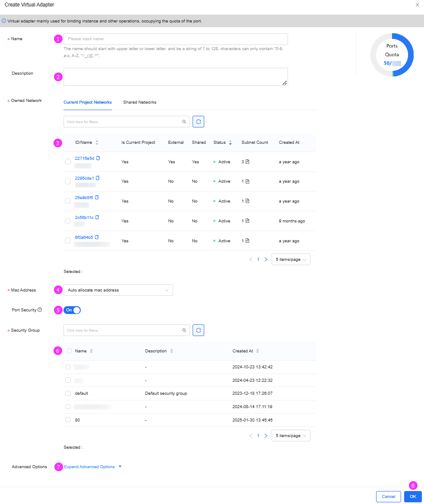This screenshot has width=424, height=504.
Task: Click the Security Group filter input
Action: (x=127, y=330)
